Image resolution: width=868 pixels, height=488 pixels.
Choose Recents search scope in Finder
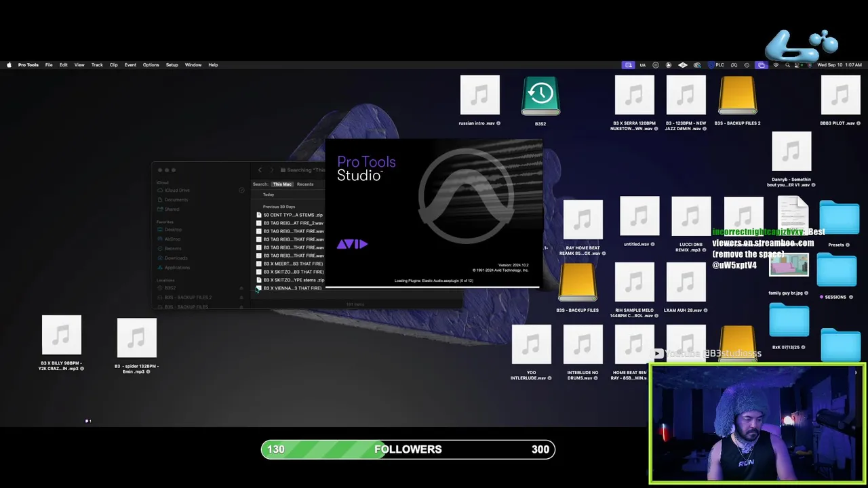(305, 184)
